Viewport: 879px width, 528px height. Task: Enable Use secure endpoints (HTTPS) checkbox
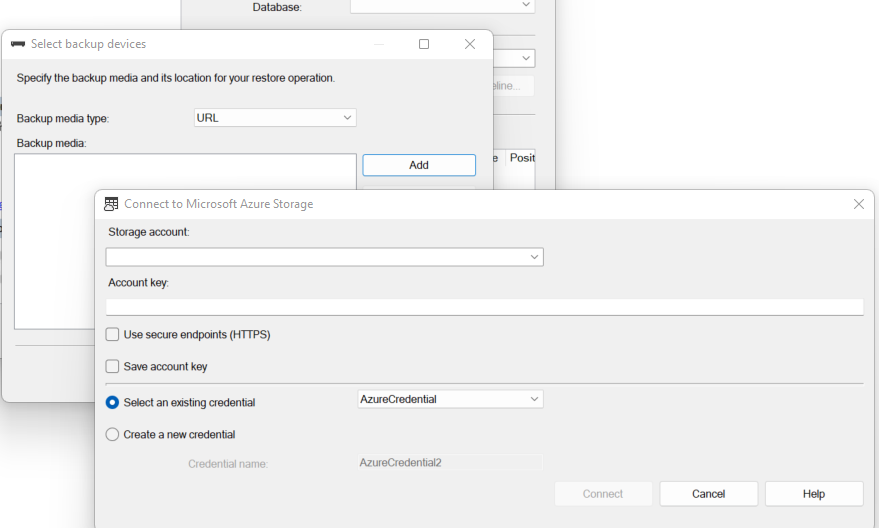[112, 335]
